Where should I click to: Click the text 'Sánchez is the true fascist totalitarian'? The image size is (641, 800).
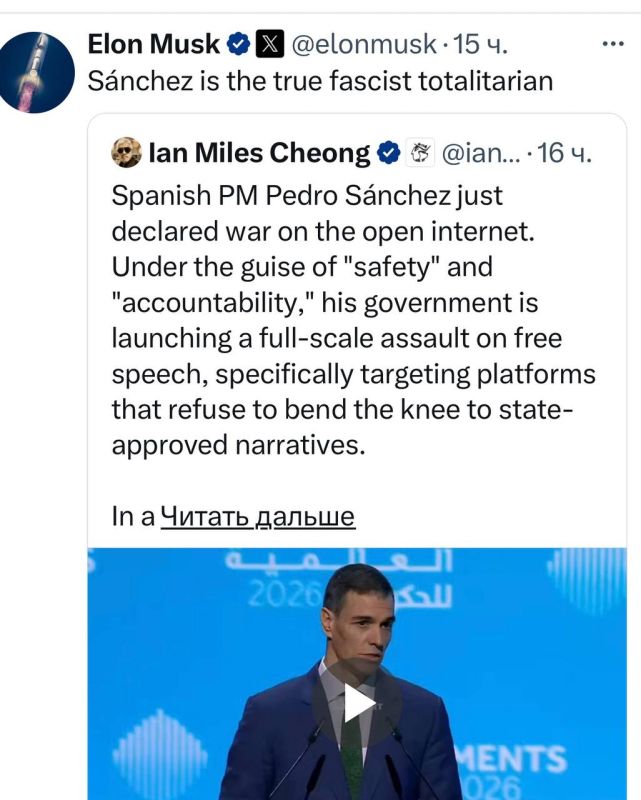320,81
